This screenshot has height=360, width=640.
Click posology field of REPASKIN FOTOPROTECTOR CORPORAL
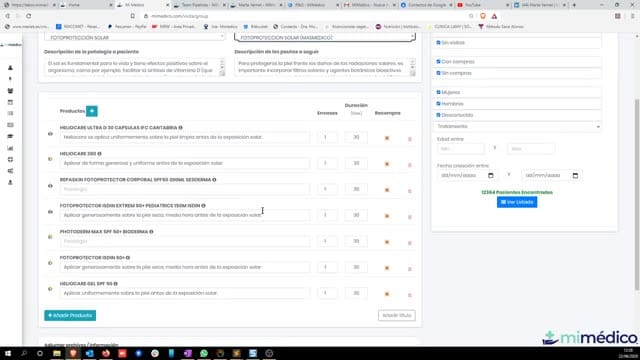[x=184, y=189]
